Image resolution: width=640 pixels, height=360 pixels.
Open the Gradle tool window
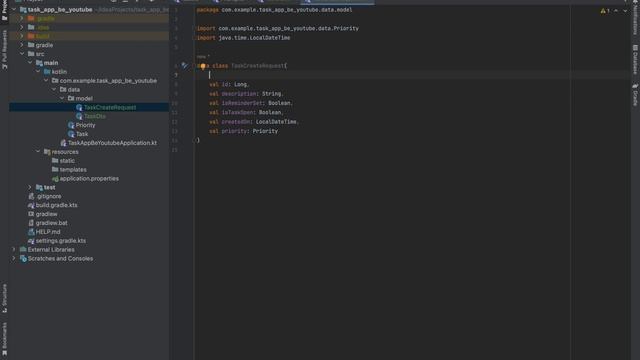[x=635, y=95]
